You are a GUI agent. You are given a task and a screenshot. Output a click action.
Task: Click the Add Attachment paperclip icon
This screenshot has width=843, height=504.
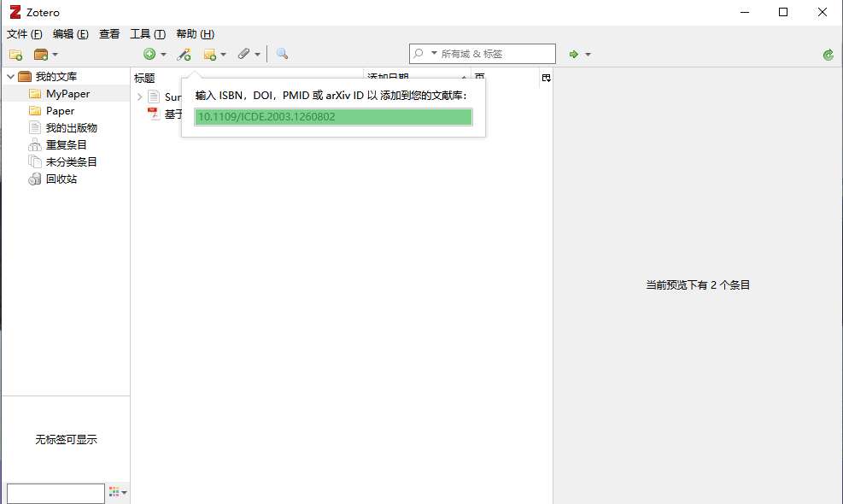point(244,54)
